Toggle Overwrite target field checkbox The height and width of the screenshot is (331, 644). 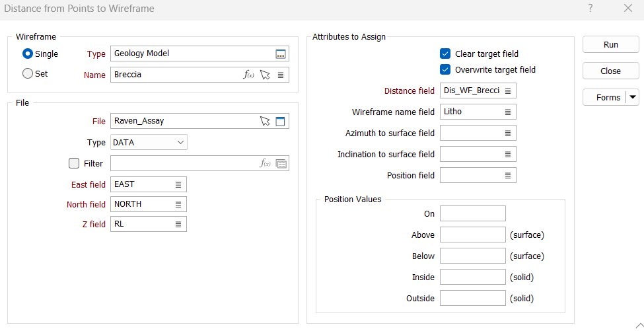(445, 70)
